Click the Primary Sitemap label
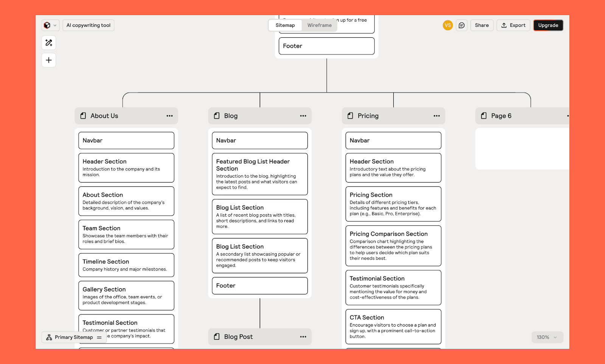Image resolution: width=605 pixels, height=364 pixels. point(74,337)
